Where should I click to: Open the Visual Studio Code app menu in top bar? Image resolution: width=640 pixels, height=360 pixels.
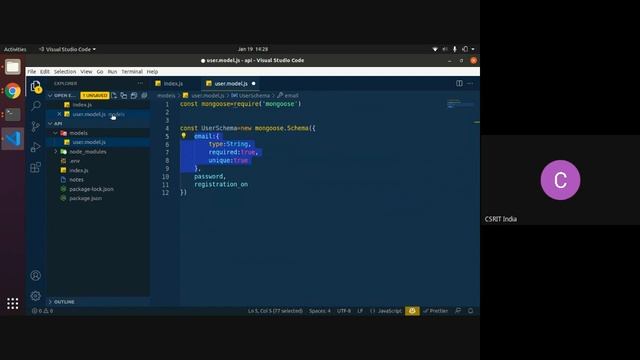coord(67,49)
